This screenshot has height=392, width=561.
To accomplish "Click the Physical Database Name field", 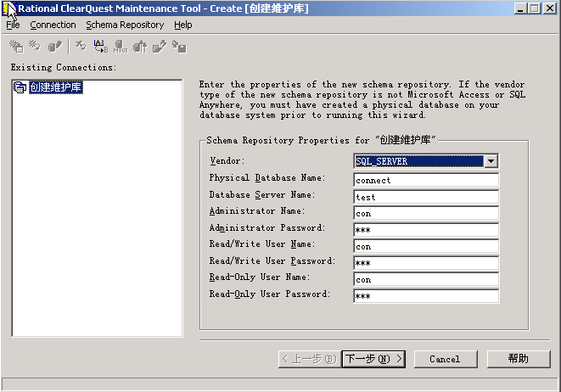I will [426, 180].
